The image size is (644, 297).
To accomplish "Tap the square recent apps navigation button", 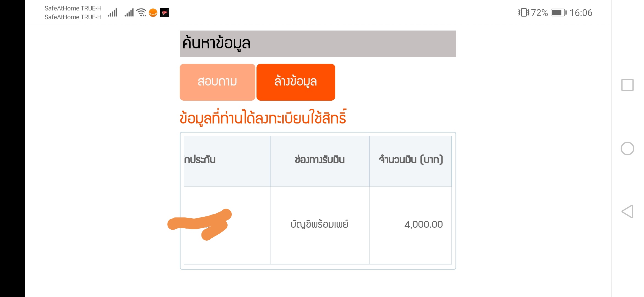I will click(x=627, y=85).
